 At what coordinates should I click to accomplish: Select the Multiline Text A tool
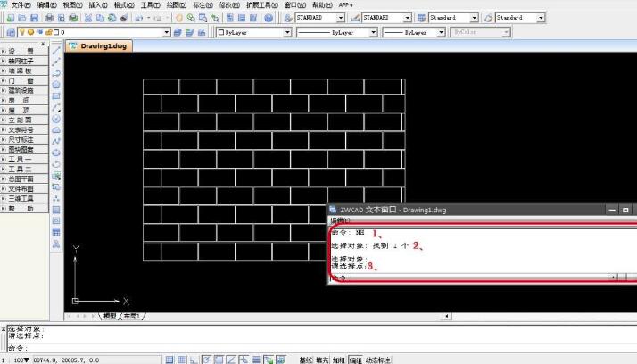coord(56,244)
